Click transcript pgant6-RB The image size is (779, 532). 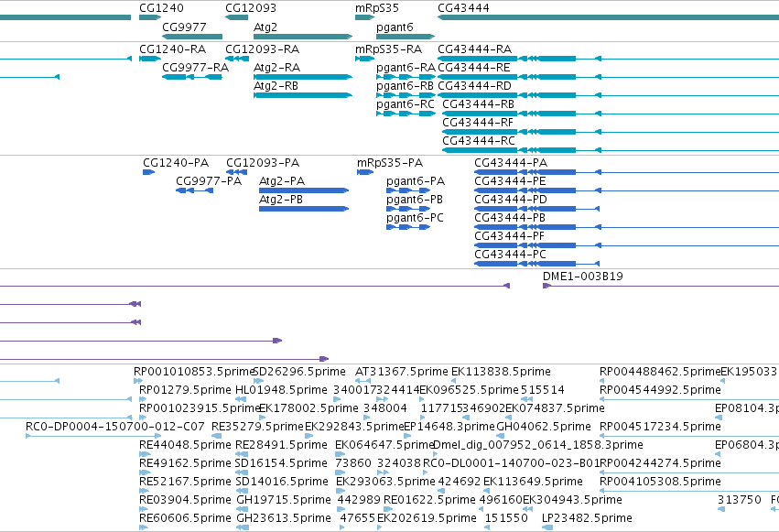(x=405, y=86)
